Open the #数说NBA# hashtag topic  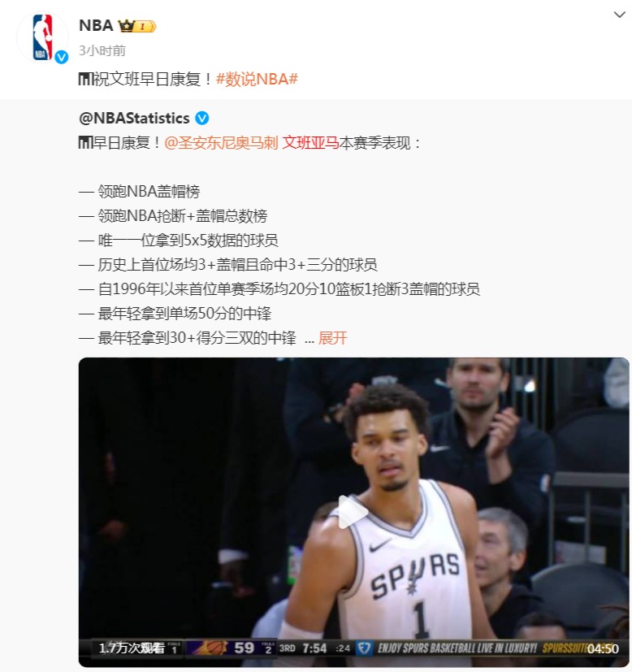point(257,80)
